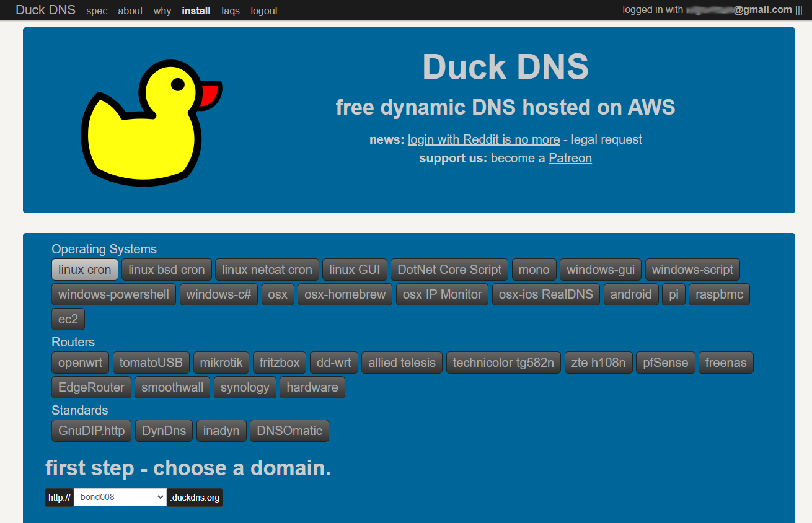Select the windows-c# button

pos(219,294)
